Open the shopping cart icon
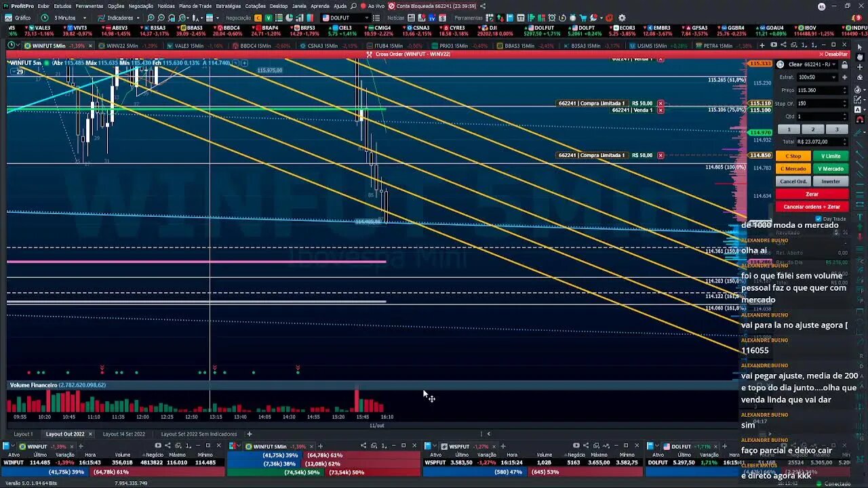868x488 pixels. [583, 18]
